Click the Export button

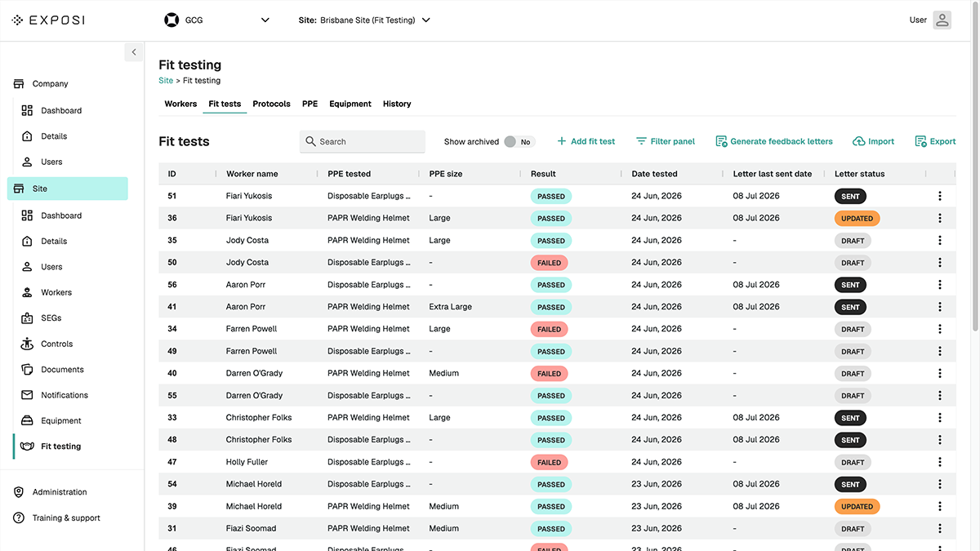[x=935, y=141]
